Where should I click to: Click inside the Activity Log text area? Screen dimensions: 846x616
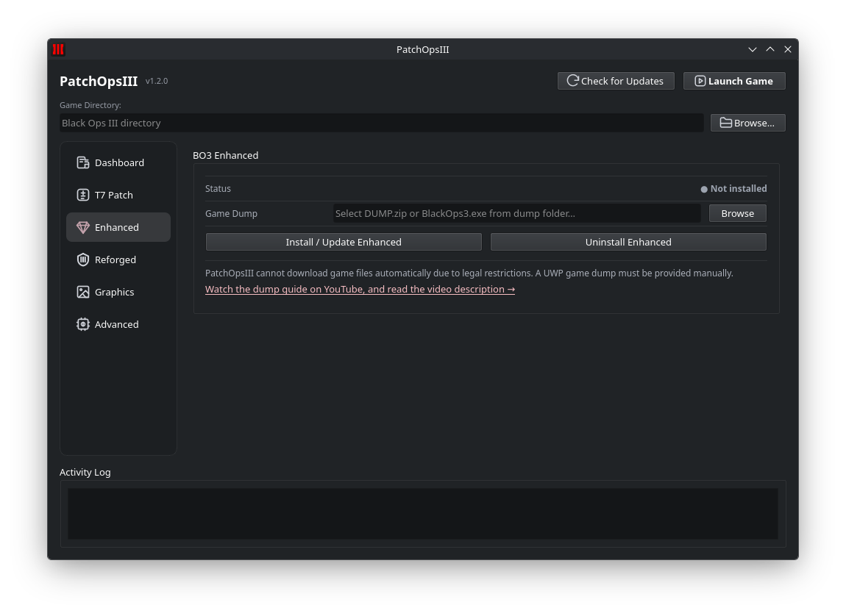422,514
